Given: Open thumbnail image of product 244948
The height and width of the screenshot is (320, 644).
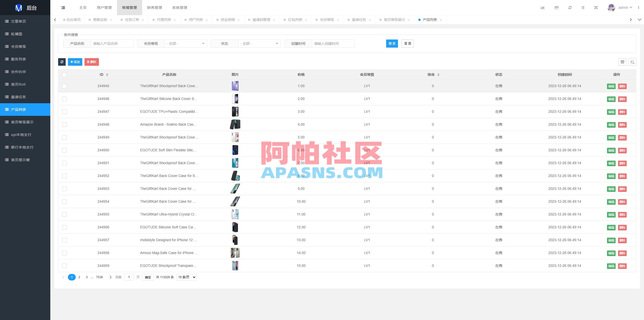Looking at the screenshot, I should (235, 124).
